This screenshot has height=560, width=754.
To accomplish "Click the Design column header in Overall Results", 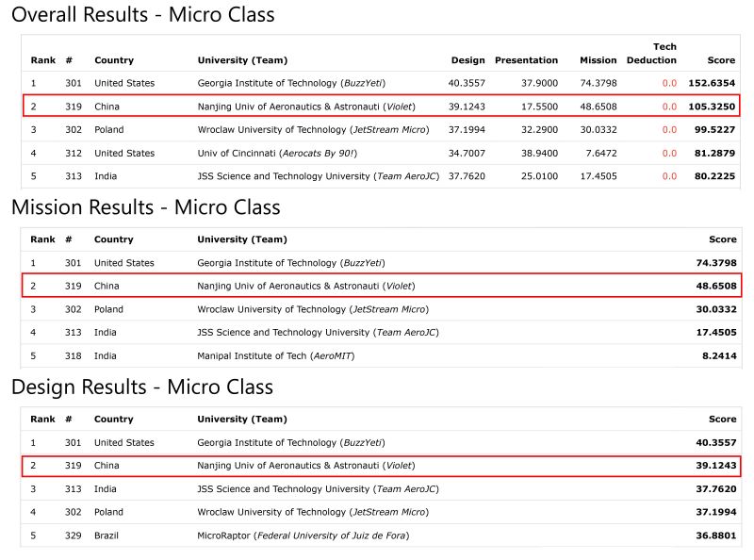I will coord(467,60).
